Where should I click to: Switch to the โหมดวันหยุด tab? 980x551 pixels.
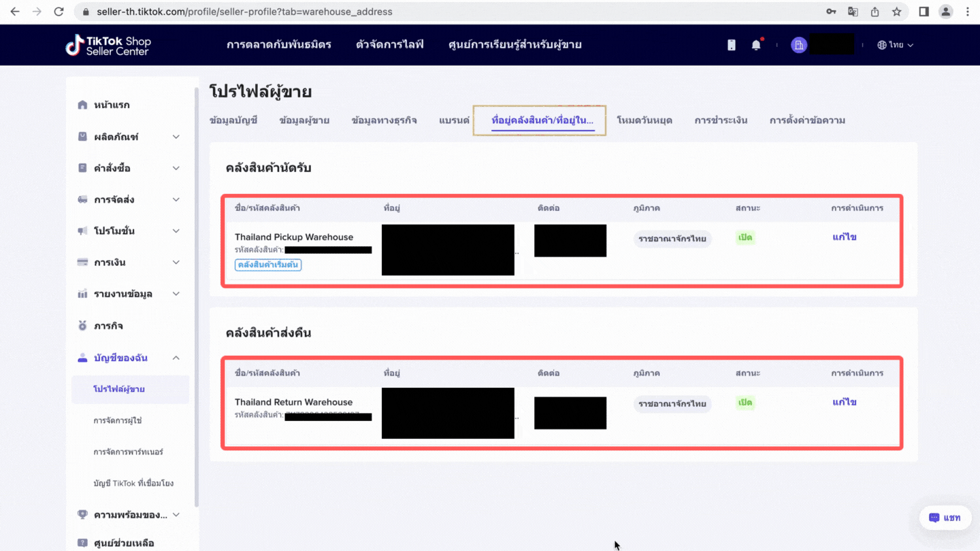644,120
